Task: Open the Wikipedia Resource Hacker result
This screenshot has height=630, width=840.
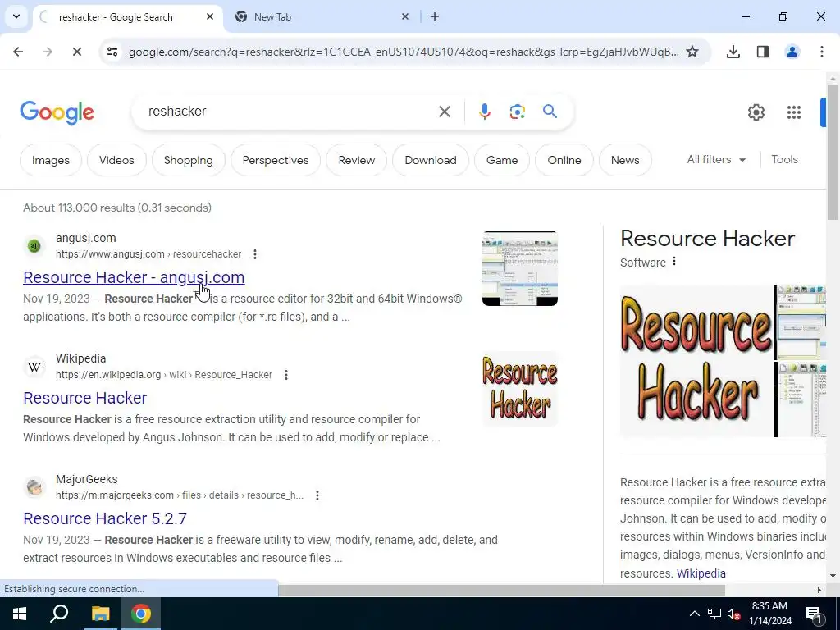Action: tap(85, 398)
